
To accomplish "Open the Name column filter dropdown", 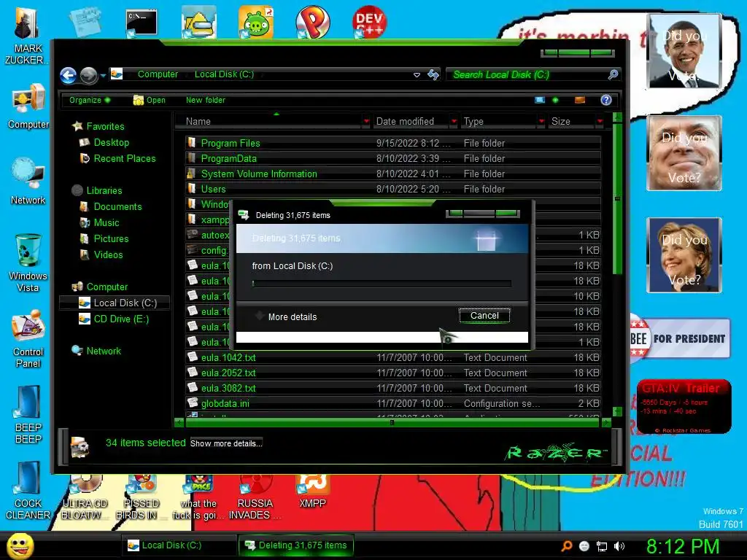I will [x=366, y=122].
